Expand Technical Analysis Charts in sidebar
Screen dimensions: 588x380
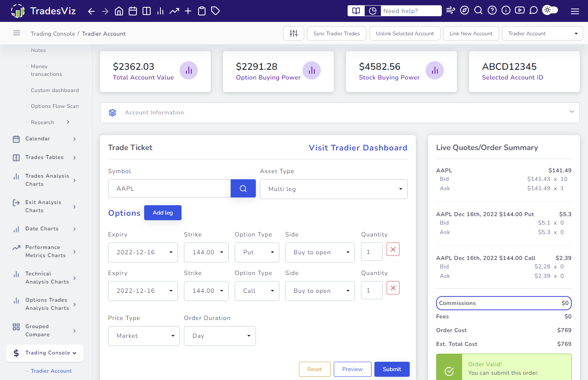(x=45, y=278)
